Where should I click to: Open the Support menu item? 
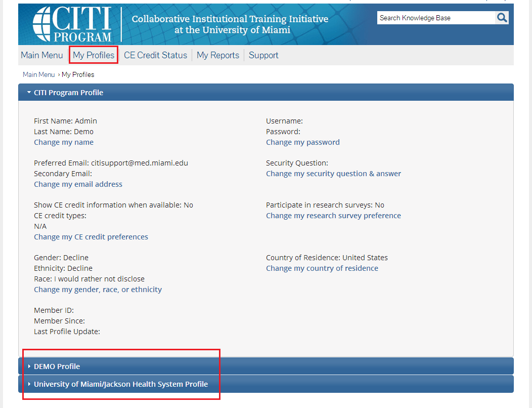coord(263,55)
